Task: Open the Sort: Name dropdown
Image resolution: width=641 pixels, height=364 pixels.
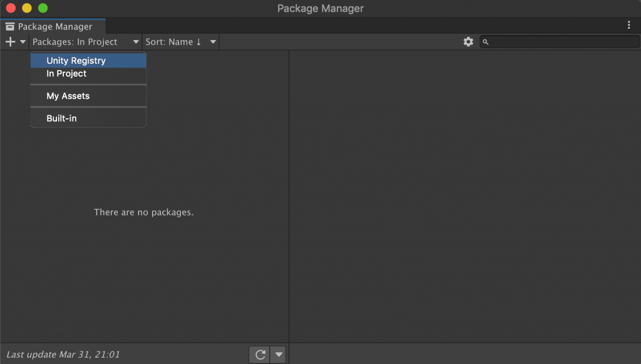Action: click(x=180, y=42)
